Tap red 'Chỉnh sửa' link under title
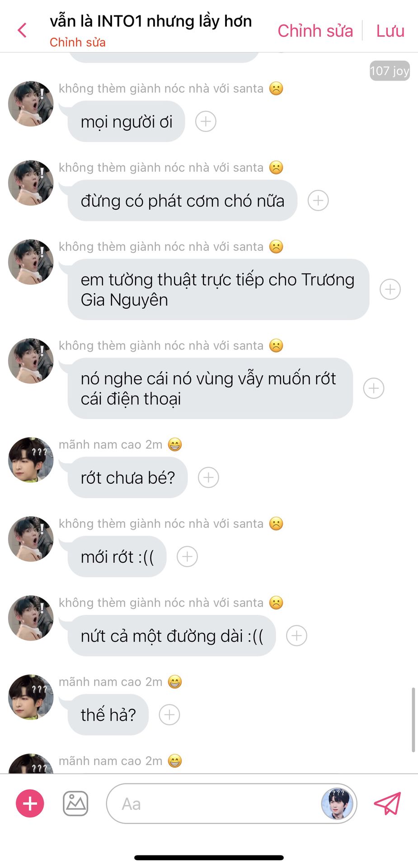The image size is (418, 868). coord(78,42)
